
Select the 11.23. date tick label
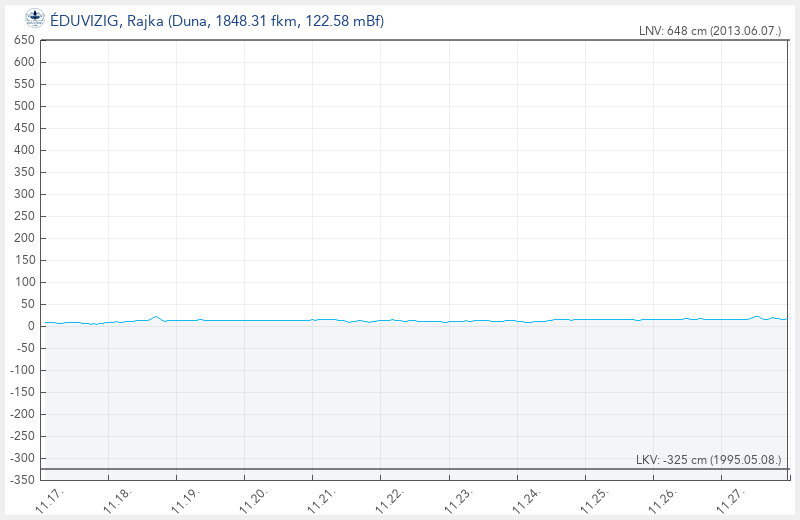[458, 500]
